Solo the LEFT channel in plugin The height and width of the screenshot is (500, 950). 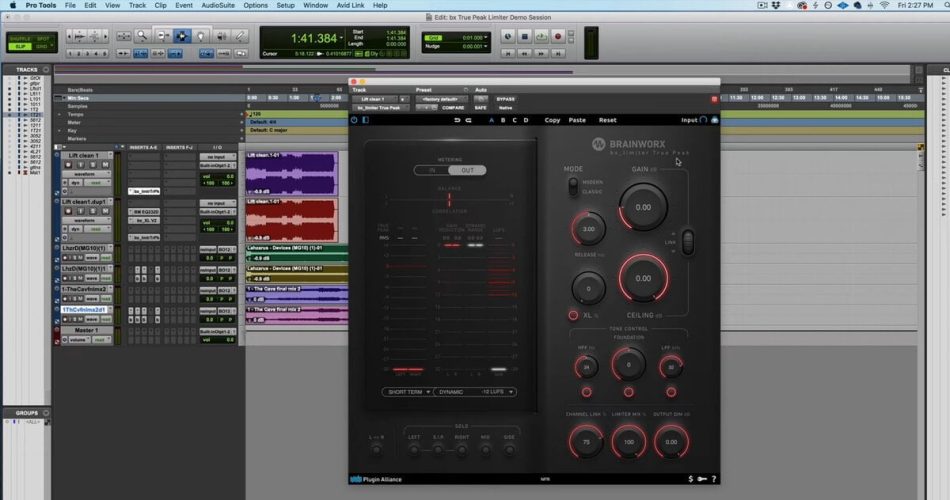[x=414, y=450]
